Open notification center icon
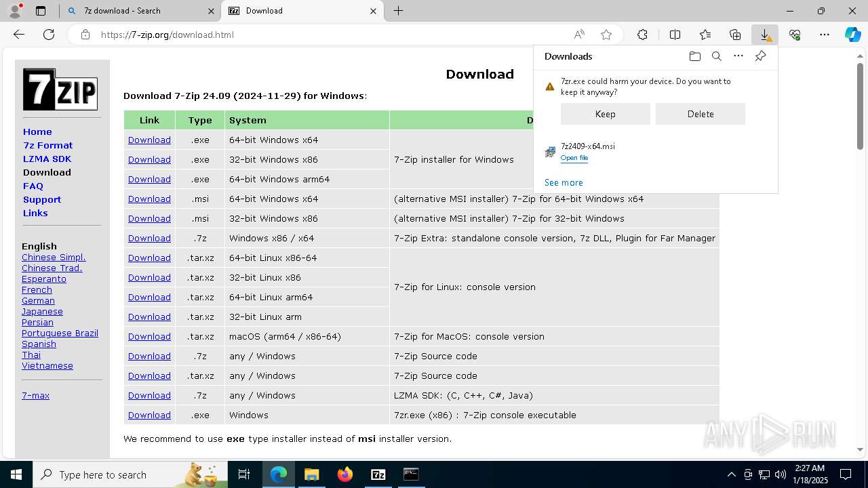The width and height of the screenshot is (868, 488). point(846,474)
